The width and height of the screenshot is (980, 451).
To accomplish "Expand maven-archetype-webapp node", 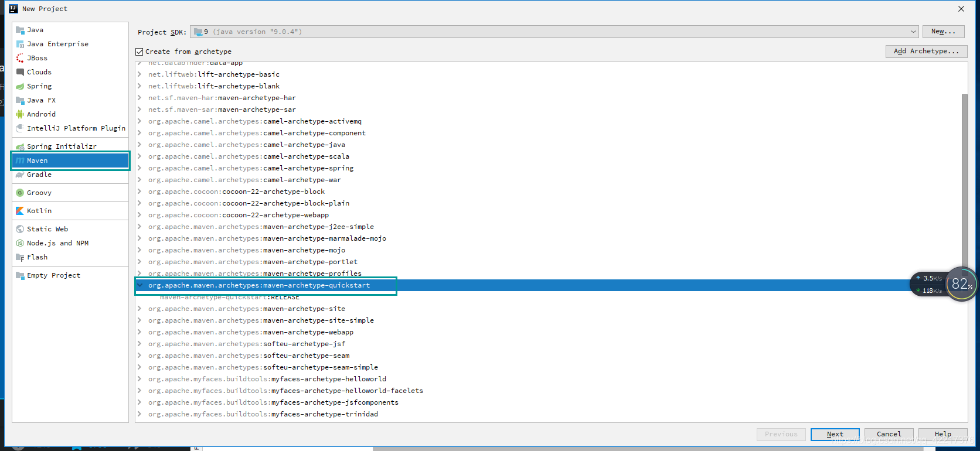I will click(x=139, y=332).
